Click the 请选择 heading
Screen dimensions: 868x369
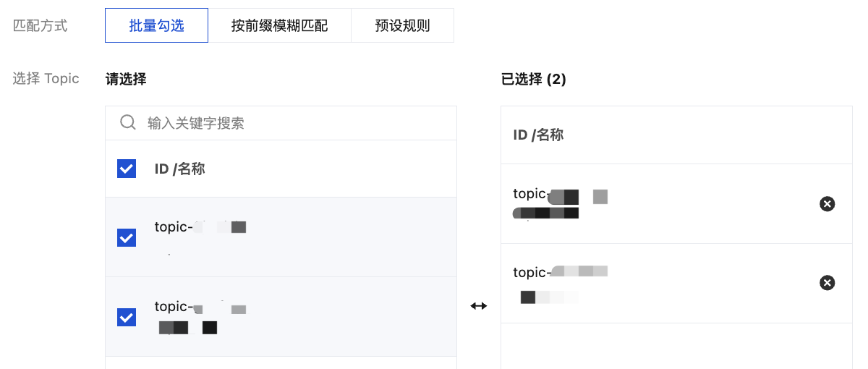[x=126, y=80]
